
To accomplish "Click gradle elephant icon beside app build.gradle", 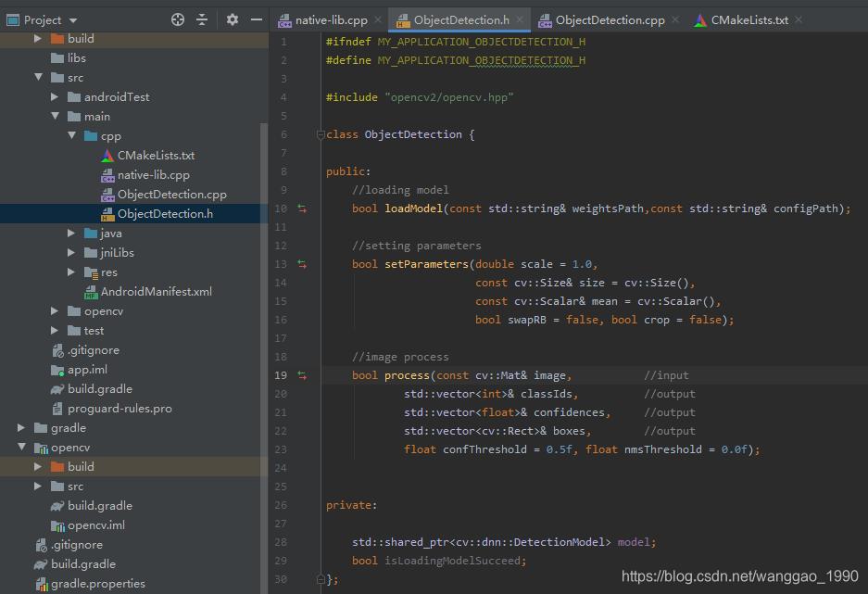I will tap(57, 389).
